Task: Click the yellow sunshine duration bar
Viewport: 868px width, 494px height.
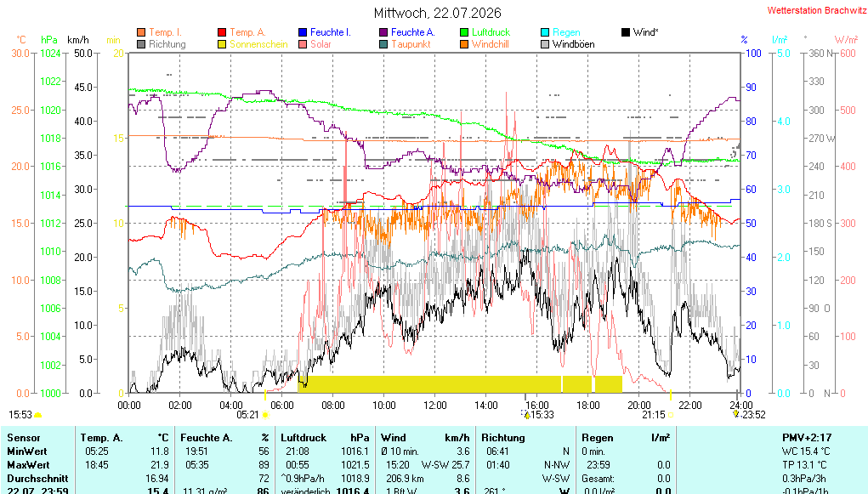Action: point(461,383)
